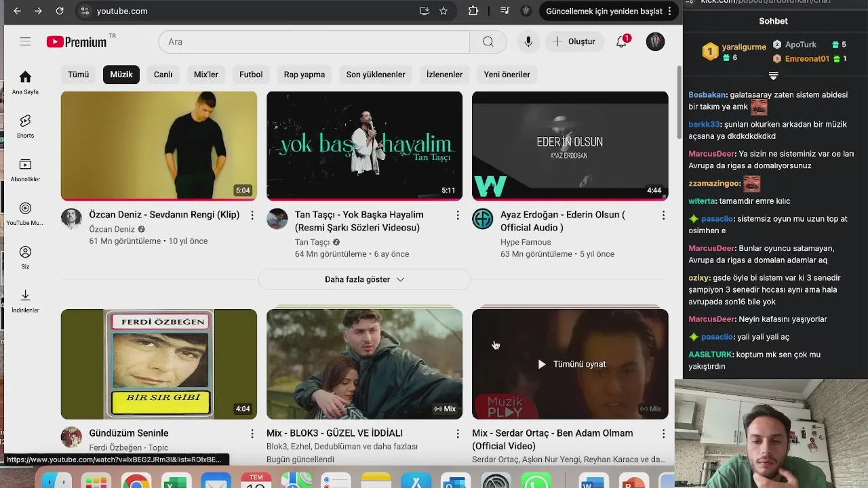868x488 pixels.
Task: Open options for Mix BLOK3 GÜZEL VE İDDİALI
Action: (x=458, y=434)
